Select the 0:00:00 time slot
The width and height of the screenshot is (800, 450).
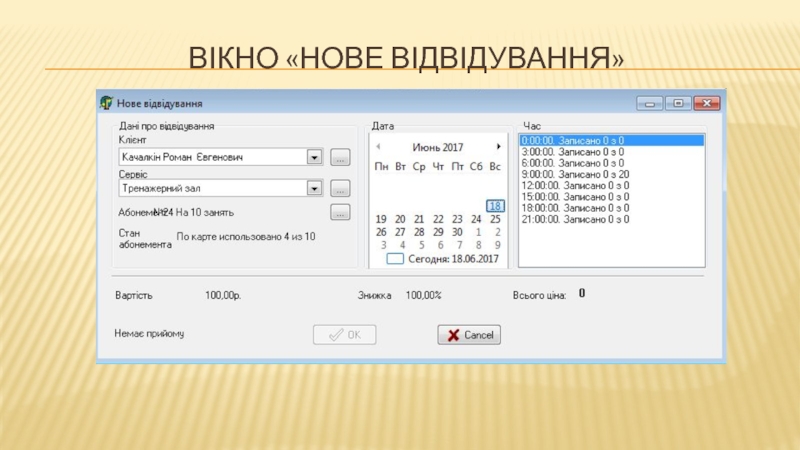(574, 141)
